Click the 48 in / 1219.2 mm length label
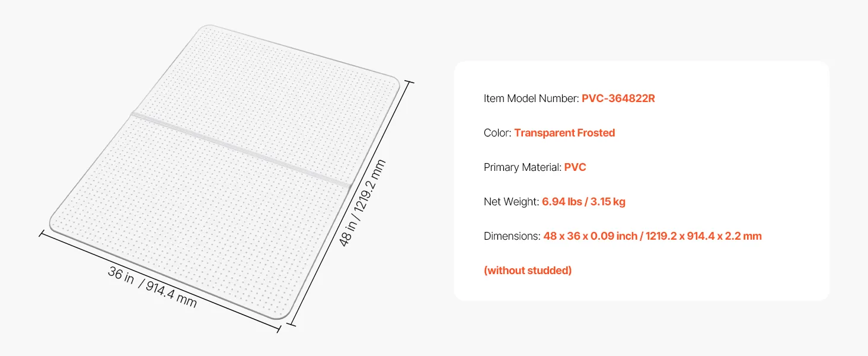The image size is (868, 356). (362, 202)
